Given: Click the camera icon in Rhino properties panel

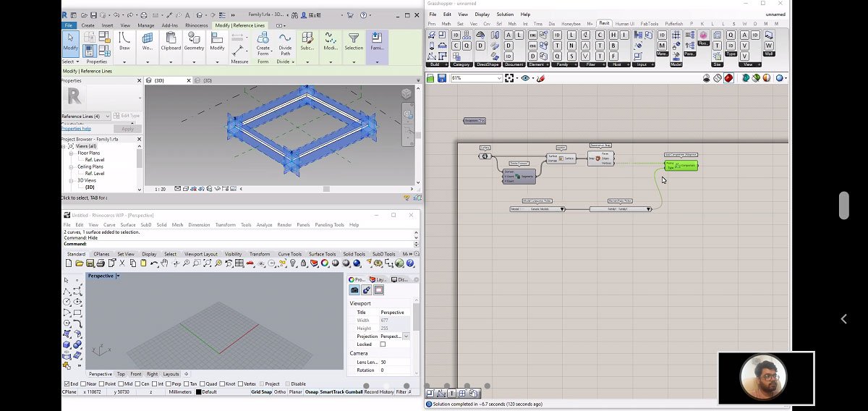Looking at the screenshot, I should (x=354, y=290).
